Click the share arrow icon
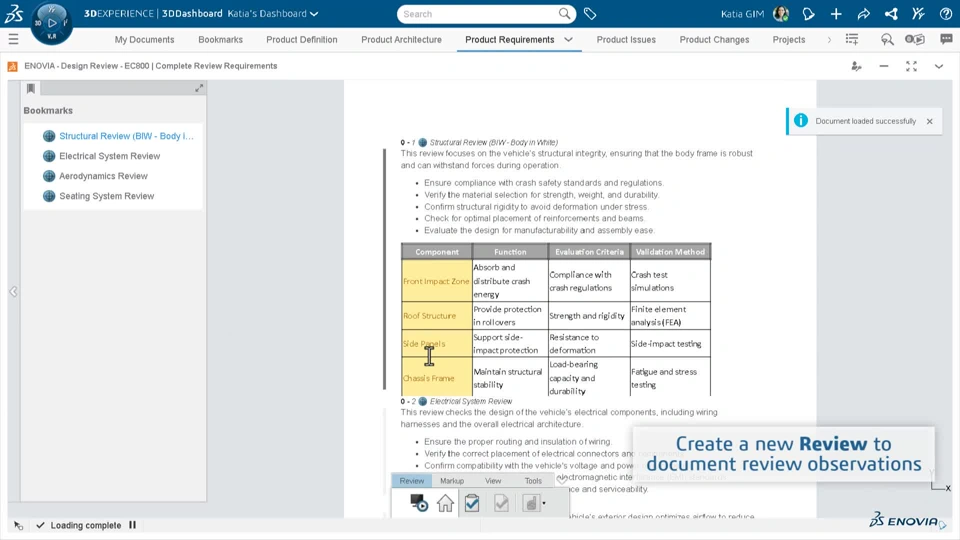 (x=863, y=13)
